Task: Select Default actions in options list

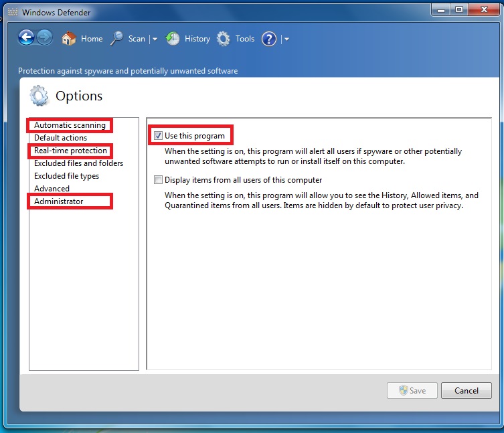Action: pos(60,138)
